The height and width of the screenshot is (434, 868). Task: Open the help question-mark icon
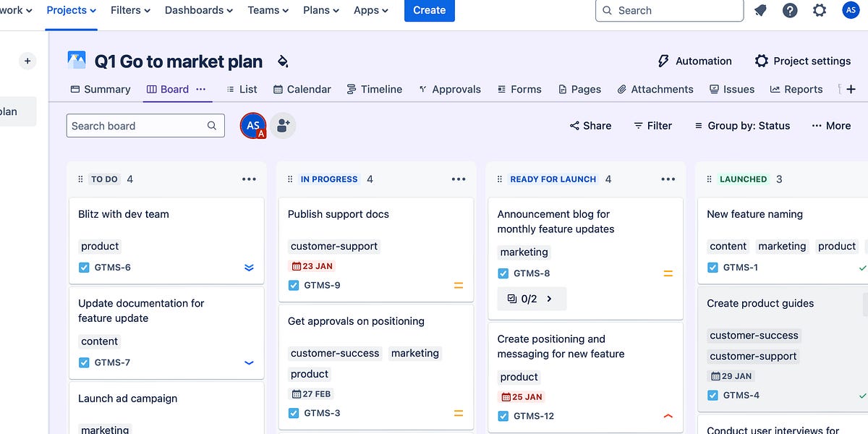click(x=790, y=10)
